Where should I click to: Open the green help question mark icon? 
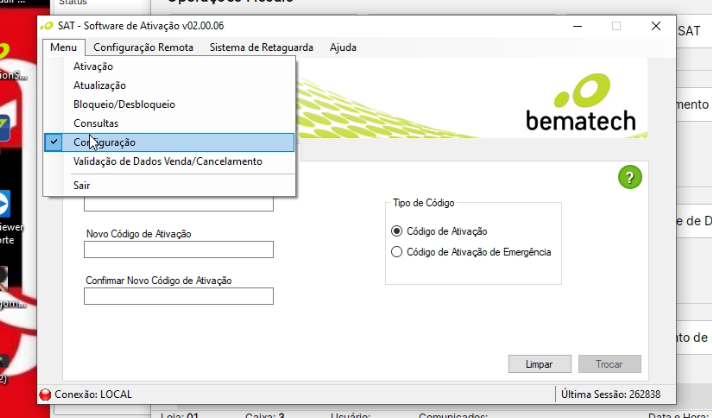pyautogui.click(x=630, y=177)
